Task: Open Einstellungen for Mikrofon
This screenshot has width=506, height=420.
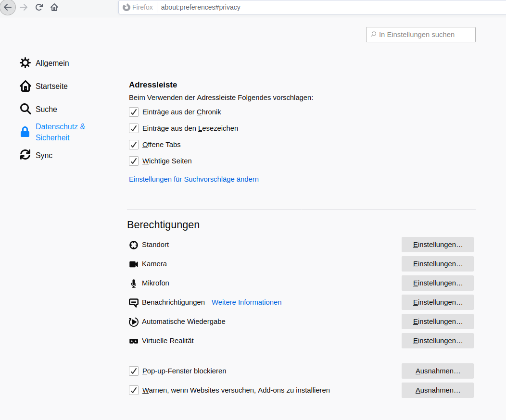Action: [438, 283]
